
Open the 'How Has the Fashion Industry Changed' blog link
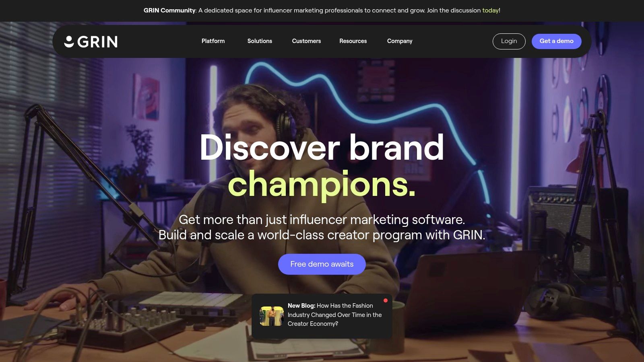click(334, 315)
